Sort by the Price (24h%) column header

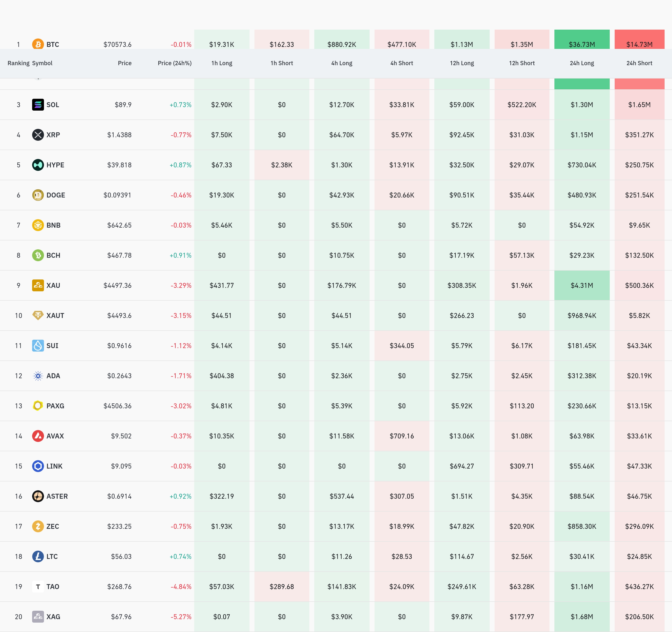click(174, 63)
